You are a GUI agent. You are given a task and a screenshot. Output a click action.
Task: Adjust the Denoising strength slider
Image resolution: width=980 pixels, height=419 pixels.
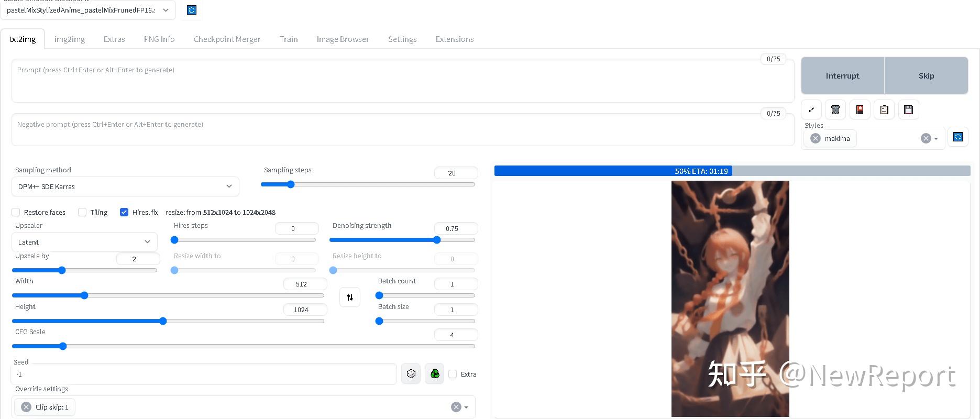point(402,240)
